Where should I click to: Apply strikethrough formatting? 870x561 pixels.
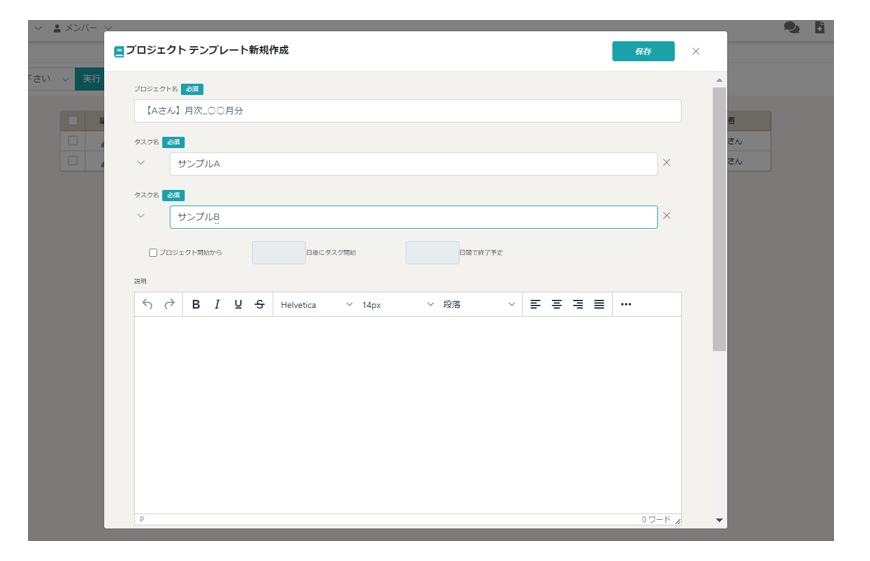[260, 305]
